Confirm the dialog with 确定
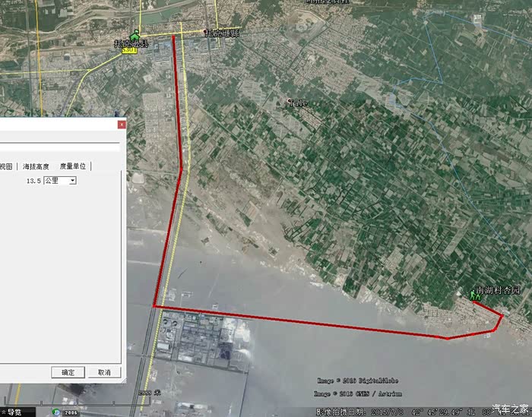The image size is (532, 417). pyautogui.click(x=68, y=372)
